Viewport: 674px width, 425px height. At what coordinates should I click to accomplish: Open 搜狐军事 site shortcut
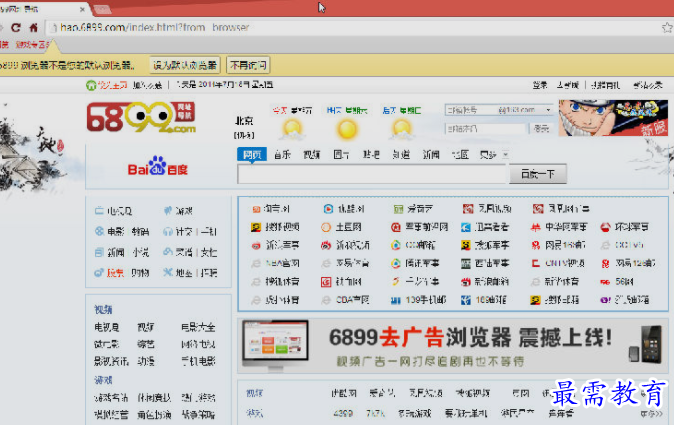tap(485, 245)
